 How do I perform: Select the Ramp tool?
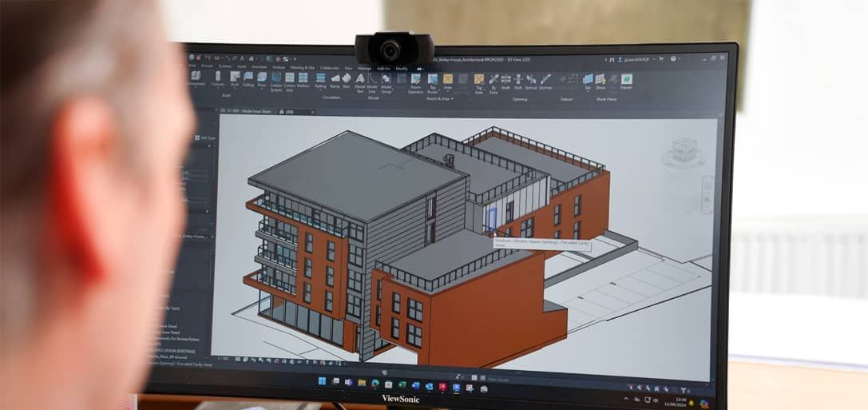pyautogui.click(x=335, y=79)
